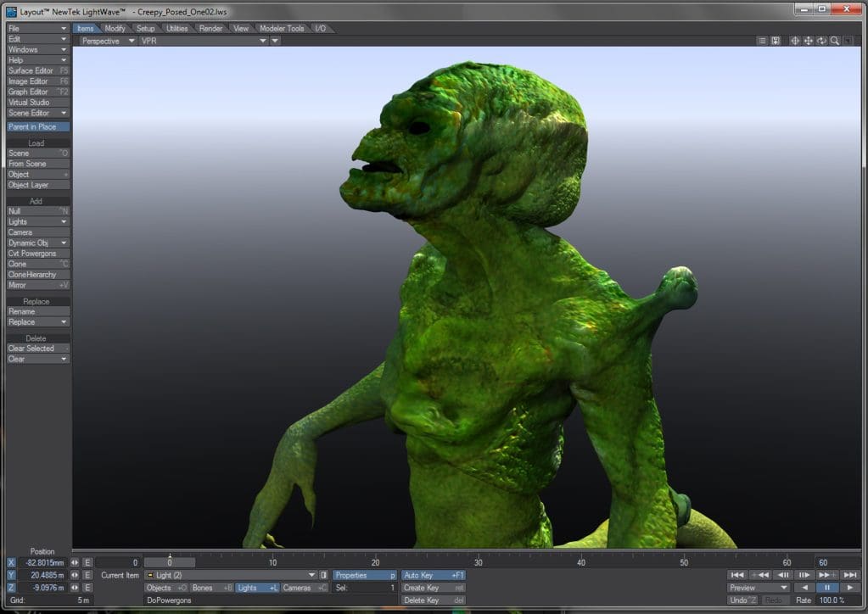
Task: Click the timeline frame slider handle at 0
Action: [x=170, y=562]
